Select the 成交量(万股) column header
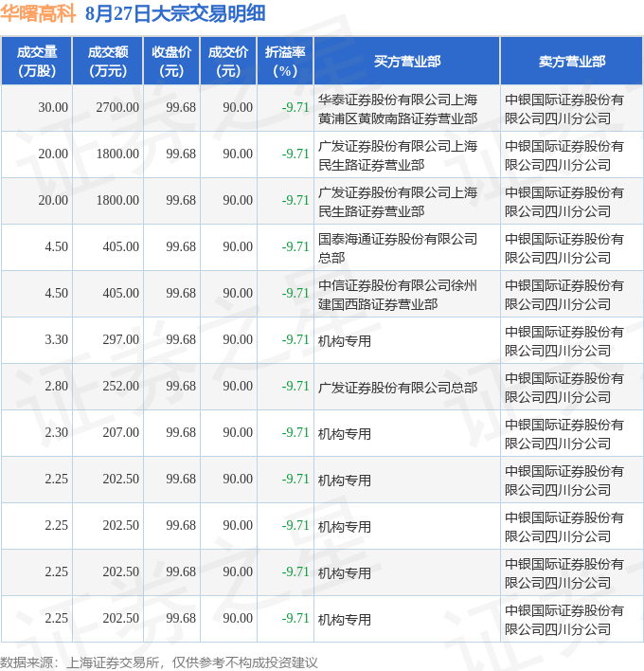The width and height of the screenshot is (644, 671). (37, 62)
